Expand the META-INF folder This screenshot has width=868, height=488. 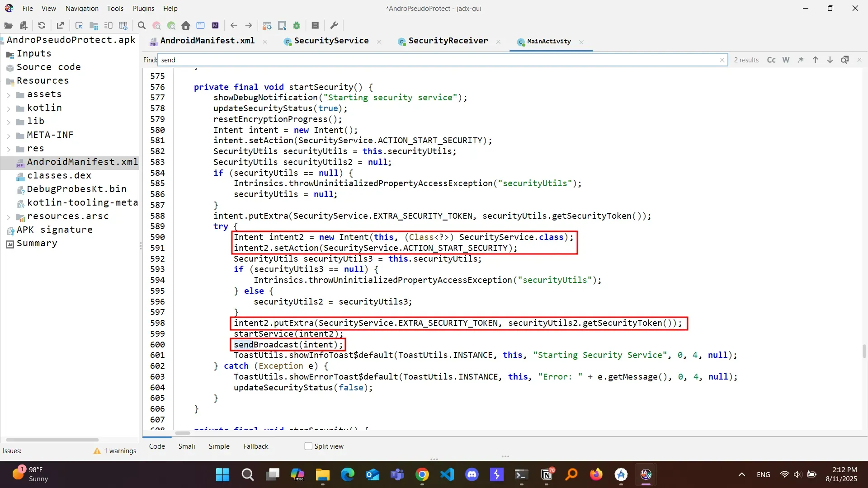pos(9,136)
